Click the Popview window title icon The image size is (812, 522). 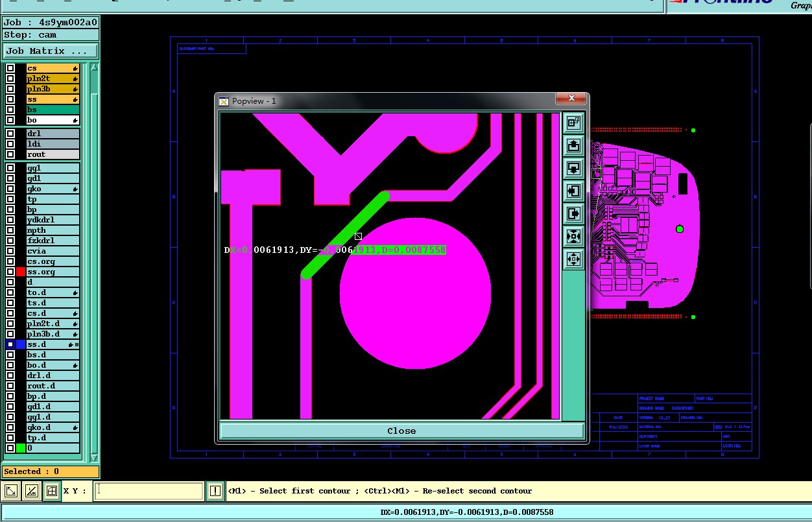[224, 101]
